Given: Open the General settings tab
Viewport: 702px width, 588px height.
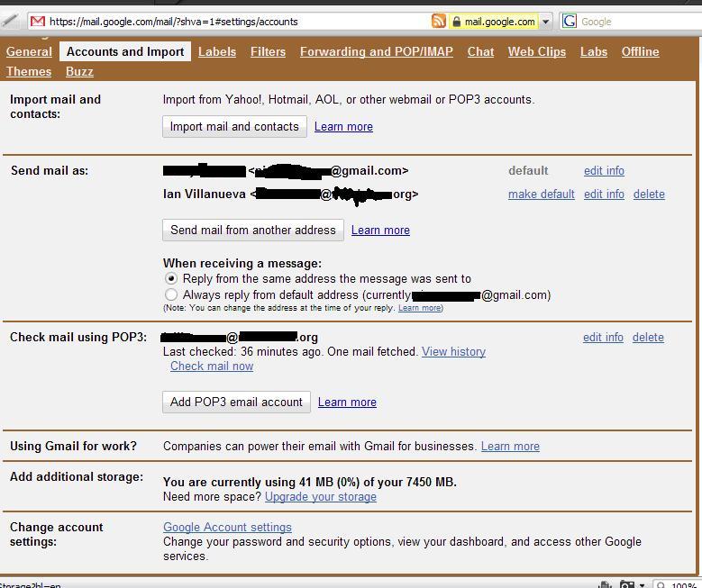Looking at the screenshot, I should (x=29, y=51).
